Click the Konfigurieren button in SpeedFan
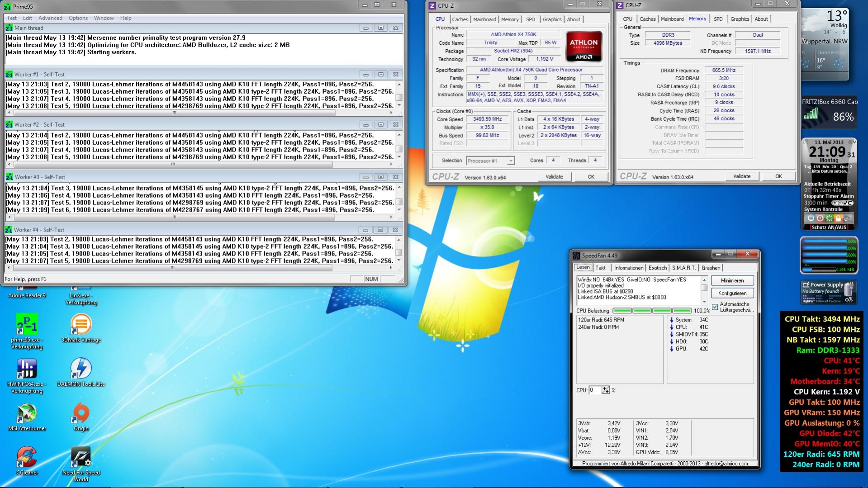This screenshot has height=488, width=868. pos(732,293)
